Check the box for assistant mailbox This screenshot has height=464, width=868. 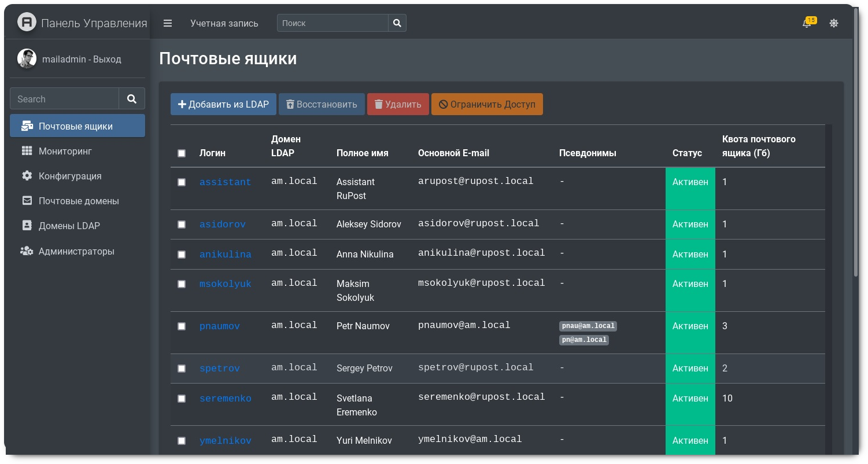[x=182, y=182]
